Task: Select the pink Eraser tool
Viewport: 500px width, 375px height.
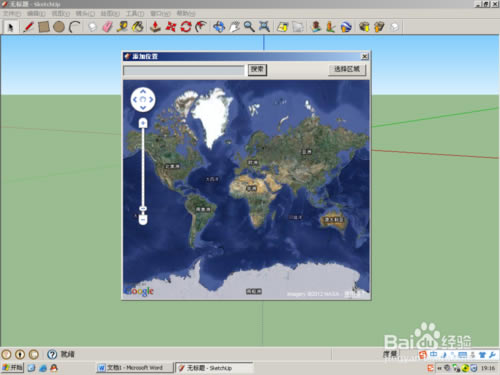Action: pos(107,27)
